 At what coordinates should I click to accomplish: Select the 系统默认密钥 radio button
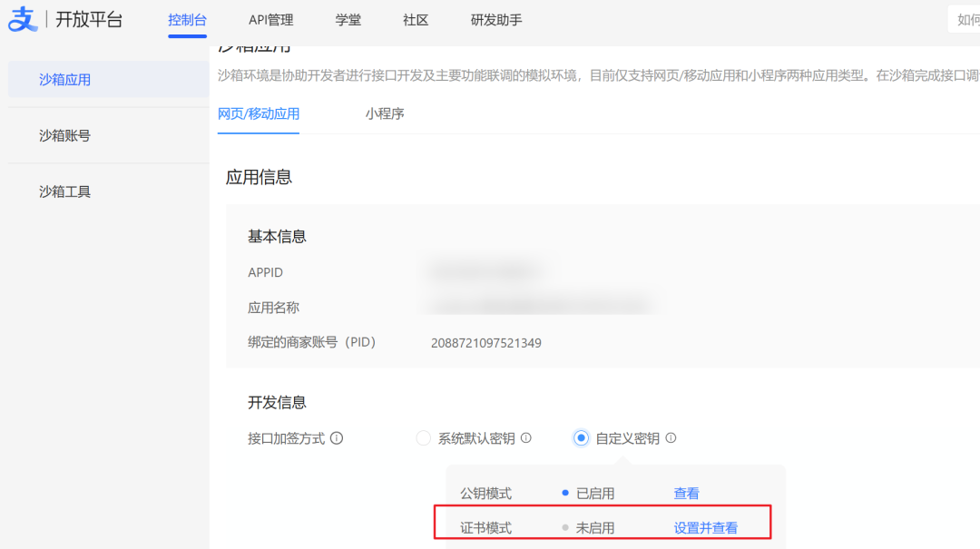(x=423, y=438)
